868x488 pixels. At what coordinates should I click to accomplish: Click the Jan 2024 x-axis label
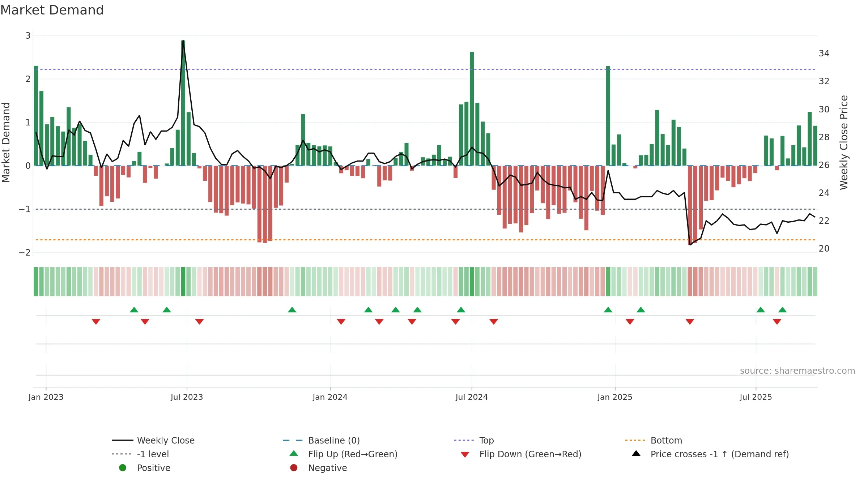click(x=330, y=397)
